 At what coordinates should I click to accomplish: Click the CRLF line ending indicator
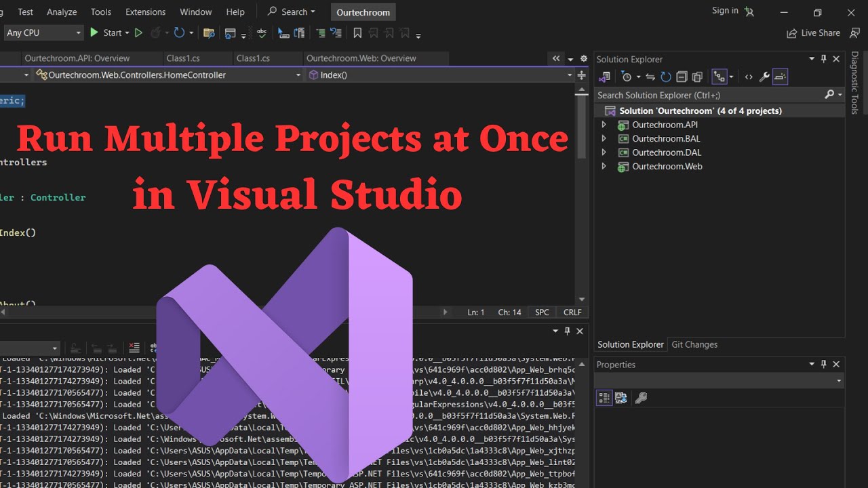point(572,312)
